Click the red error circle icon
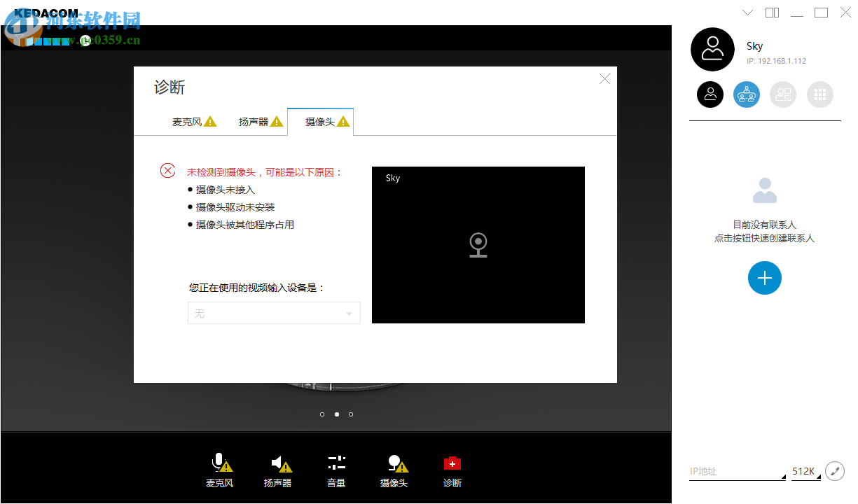This screenshot has height=504, width=858. (168, 170)
